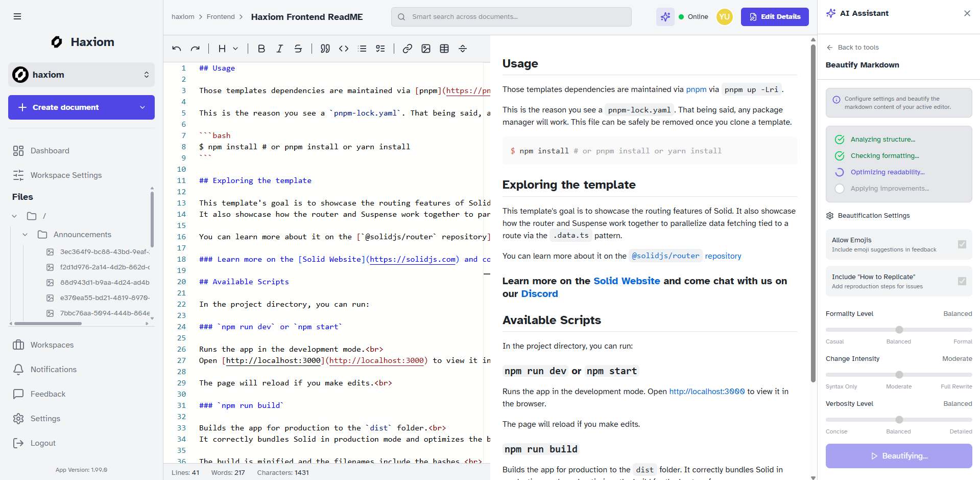Collapse the Announcements folder
The image size is (980, 480).
[x=25, y=234]
